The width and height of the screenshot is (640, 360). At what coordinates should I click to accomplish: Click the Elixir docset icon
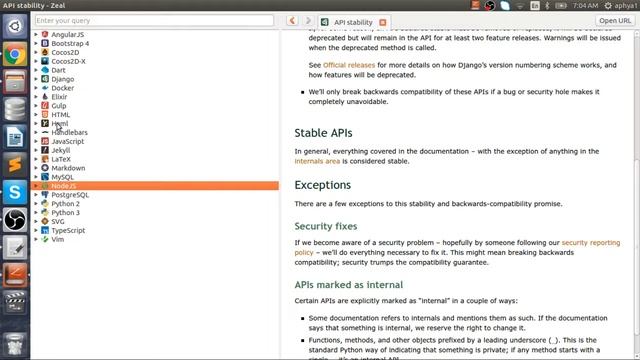coord(45,97)
